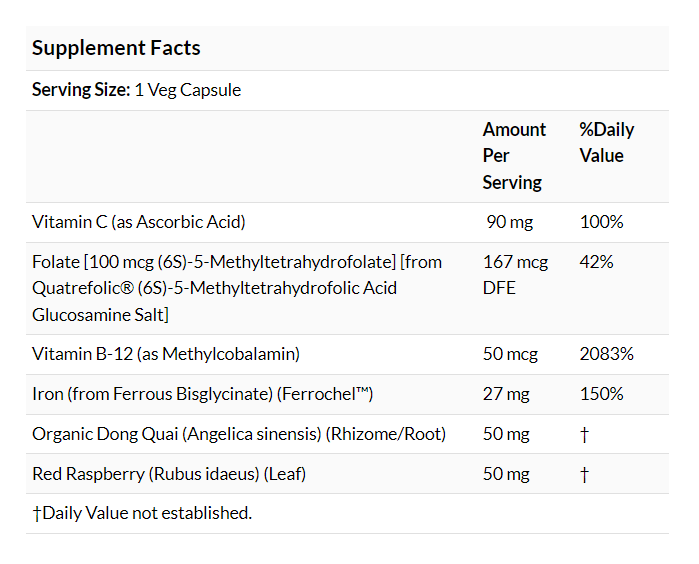
Task: Select the Organic Dong Quai ingredient label
Action: (239, 434)
